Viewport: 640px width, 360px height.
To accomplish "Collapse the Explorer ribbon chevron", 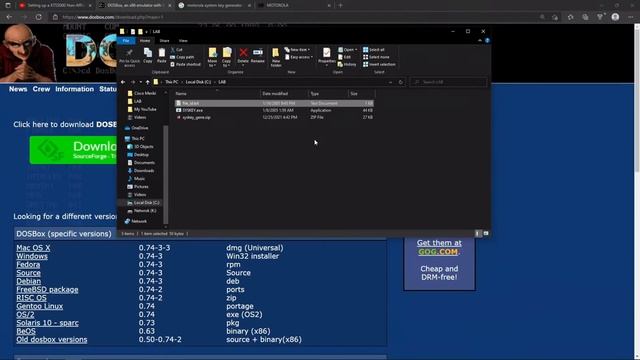I will click(x=480, y=40).
